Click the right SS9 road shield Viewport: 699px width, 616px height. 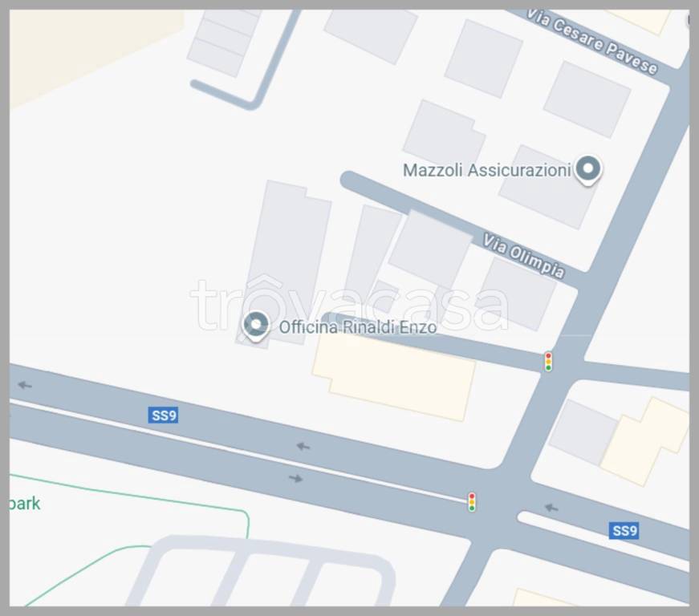[624, 530]
